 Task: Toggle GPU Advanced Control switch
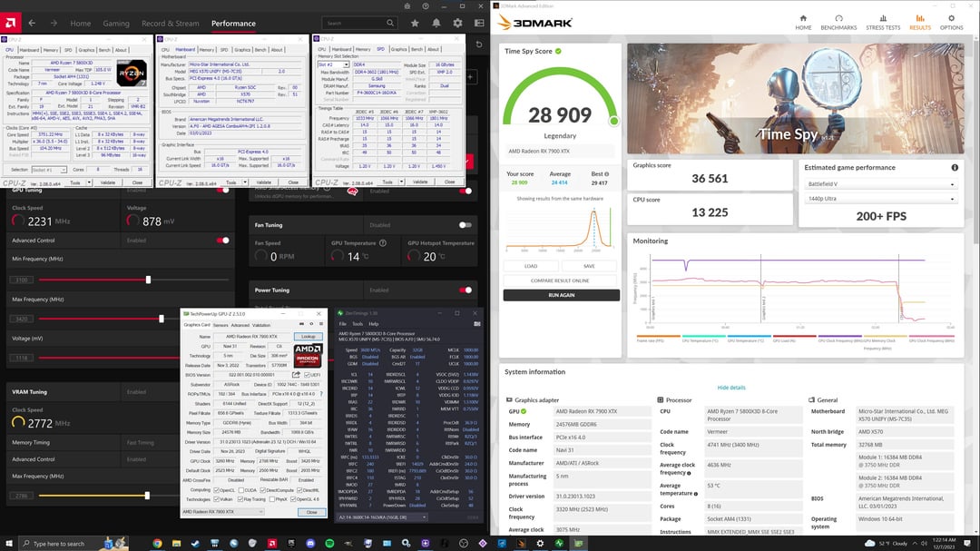pos(222,241)
